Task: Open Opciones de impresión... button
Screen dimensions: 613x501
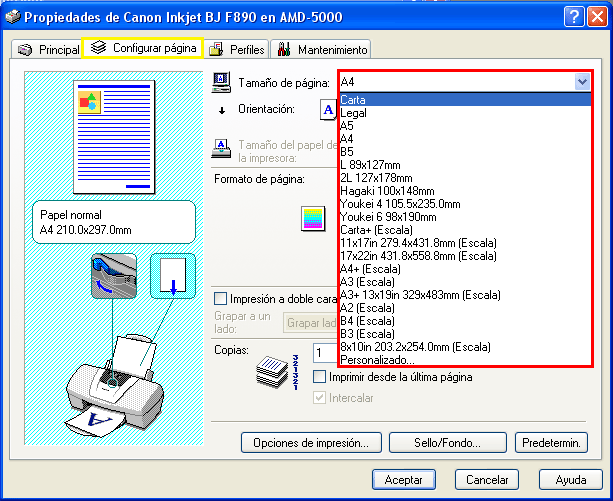Action: pyautogui.click(x=311, y=443)
